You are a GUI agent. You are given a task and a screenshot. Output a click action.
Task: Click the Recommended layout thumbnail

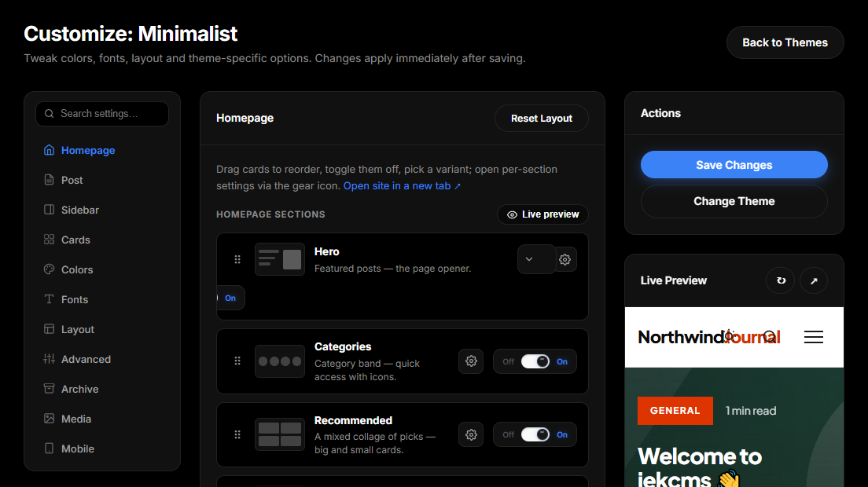pos(280,434)
